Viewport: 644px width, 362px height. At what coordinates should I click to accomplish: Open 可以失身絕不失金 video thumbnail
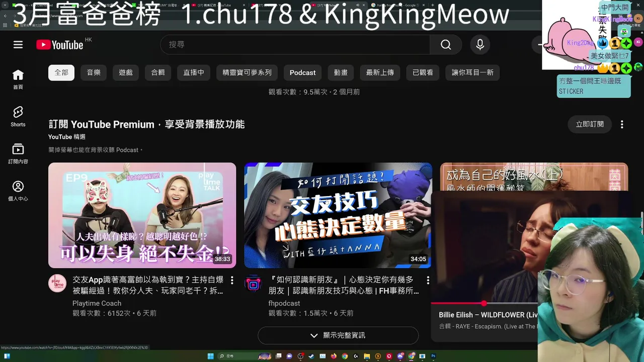point(142,215)
